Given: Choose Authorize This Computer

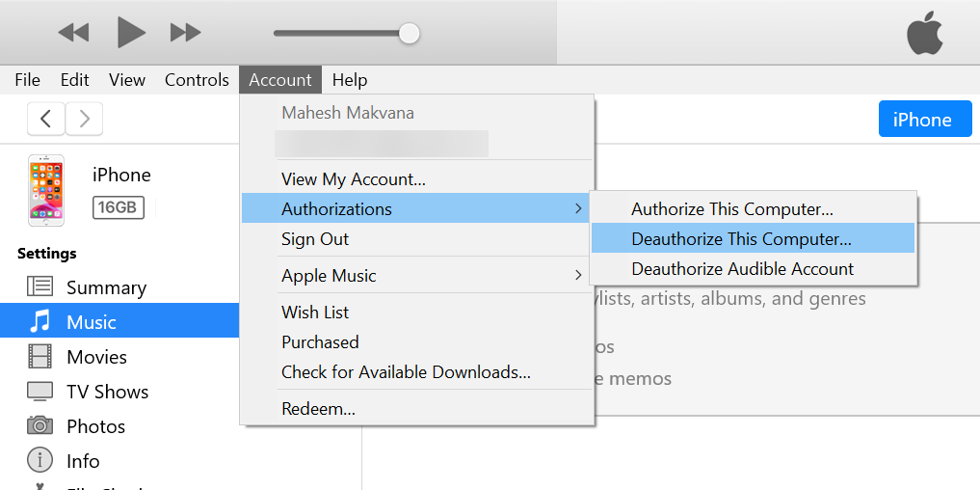Looking at the screenshot, I should tap(754, 209).
